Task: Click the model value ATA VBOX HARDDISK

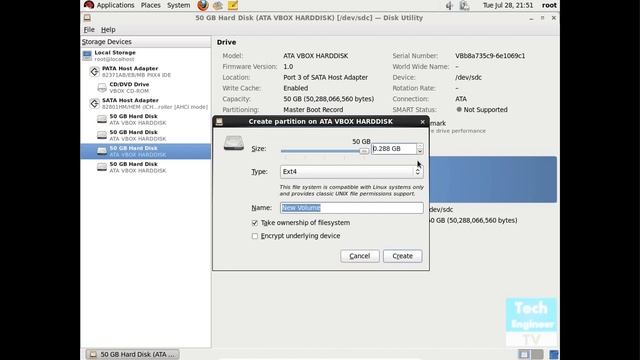Action: (316, 56)
